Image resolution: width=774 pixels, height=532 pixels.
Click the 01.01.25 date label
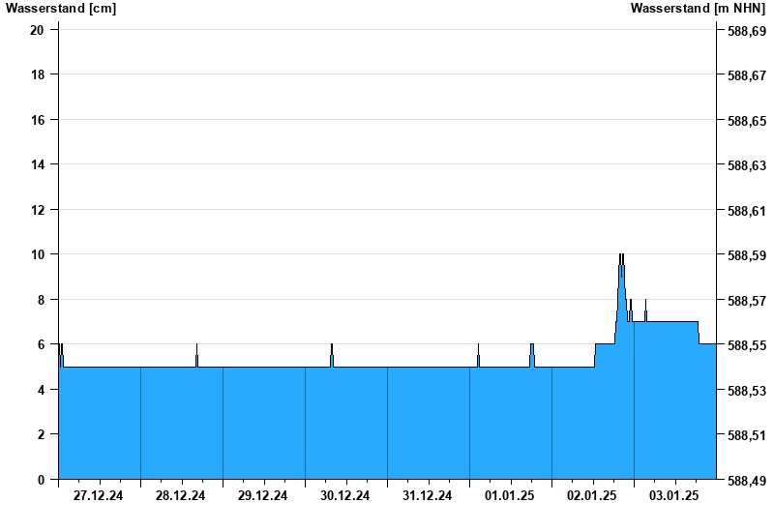(510, 495)
